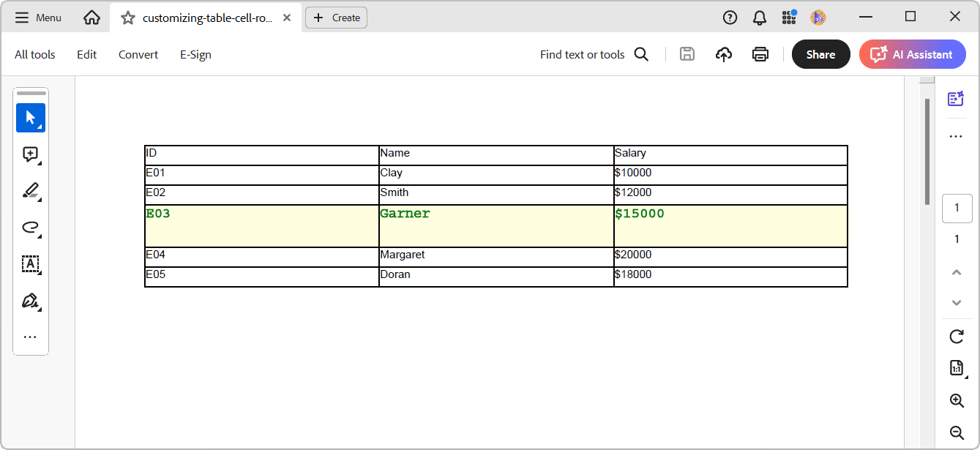Rotate the page view clockwise
This screenshot has width=980, height=450.
(957, 337)
